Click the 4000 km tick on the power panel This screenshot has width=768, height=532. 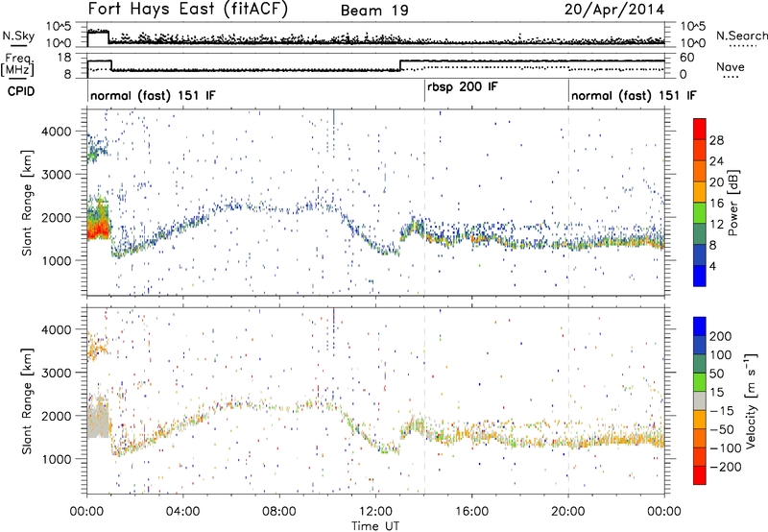click(56, 132)
